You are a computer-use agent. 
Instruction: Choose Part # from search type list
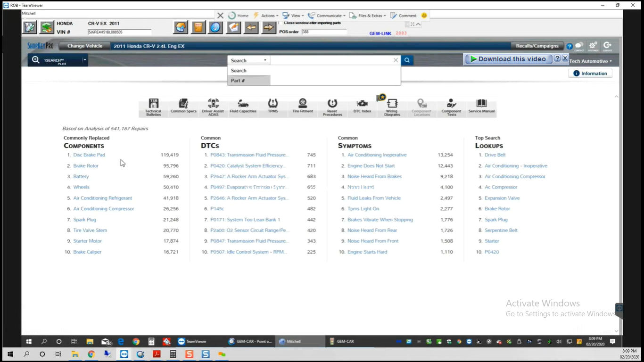click(x=238, y=81)
